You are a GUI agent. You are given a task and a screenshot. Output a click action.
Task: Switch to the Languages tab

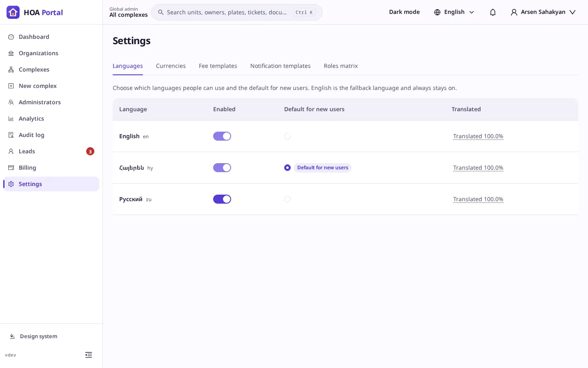(x=128, y=66)
